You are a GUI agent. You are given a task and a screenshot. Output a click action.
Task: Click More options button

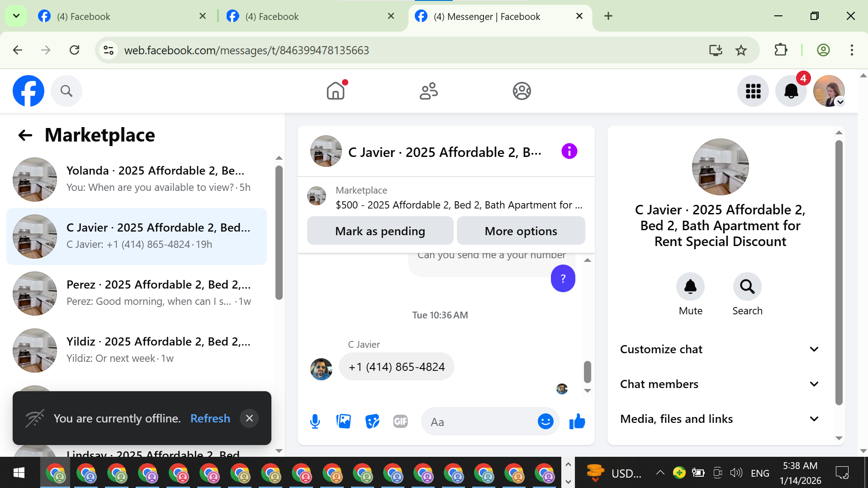pos(521,231)
